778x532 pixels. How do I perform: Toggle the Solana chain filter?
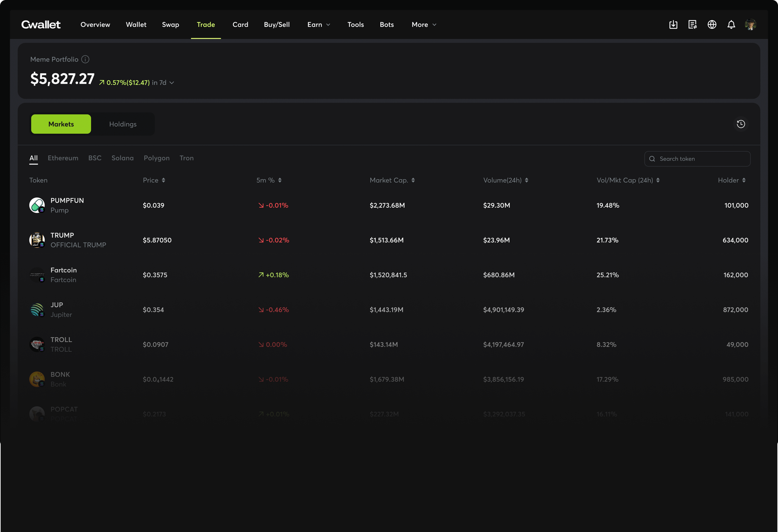click(122, 158)
